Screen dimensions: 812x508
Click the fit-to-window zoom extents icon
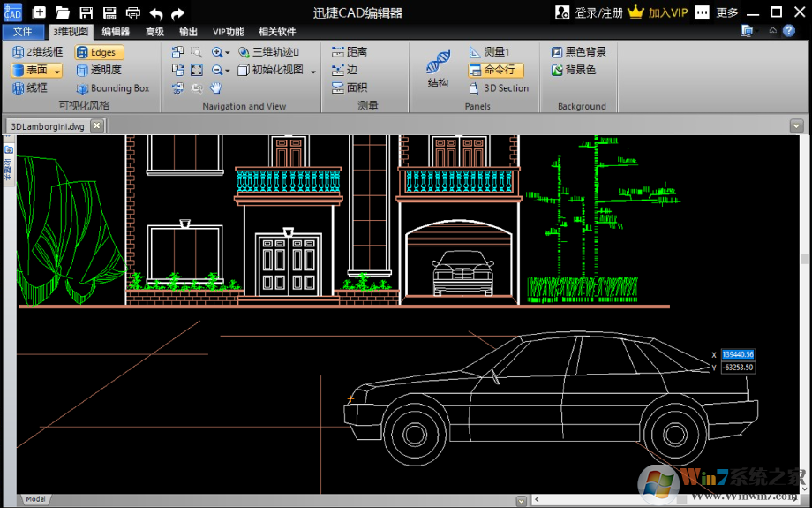pos(197,70)
